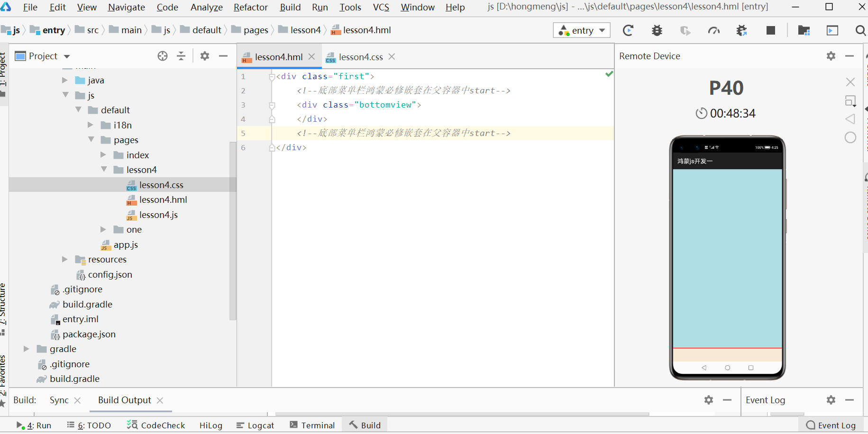868x434 pixels.
Task: Click the run with coverage shield icon
Action: [685, 30]
